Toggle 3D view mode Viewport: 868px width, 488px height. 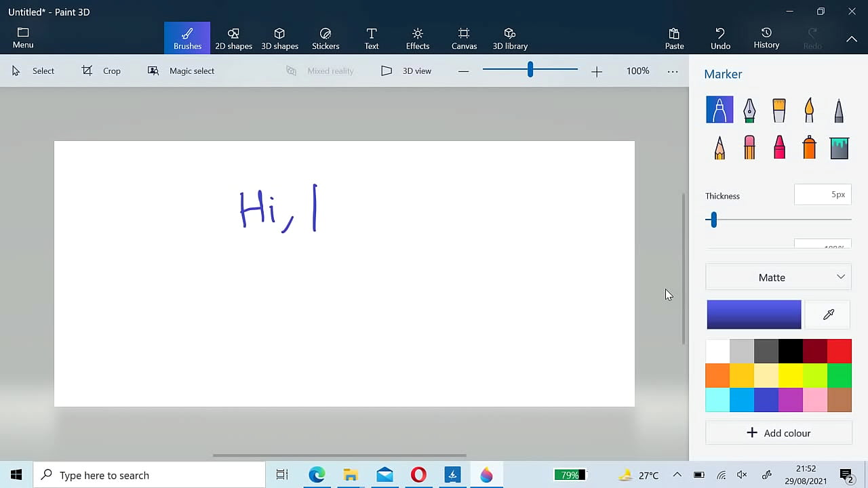click(406, 70)
